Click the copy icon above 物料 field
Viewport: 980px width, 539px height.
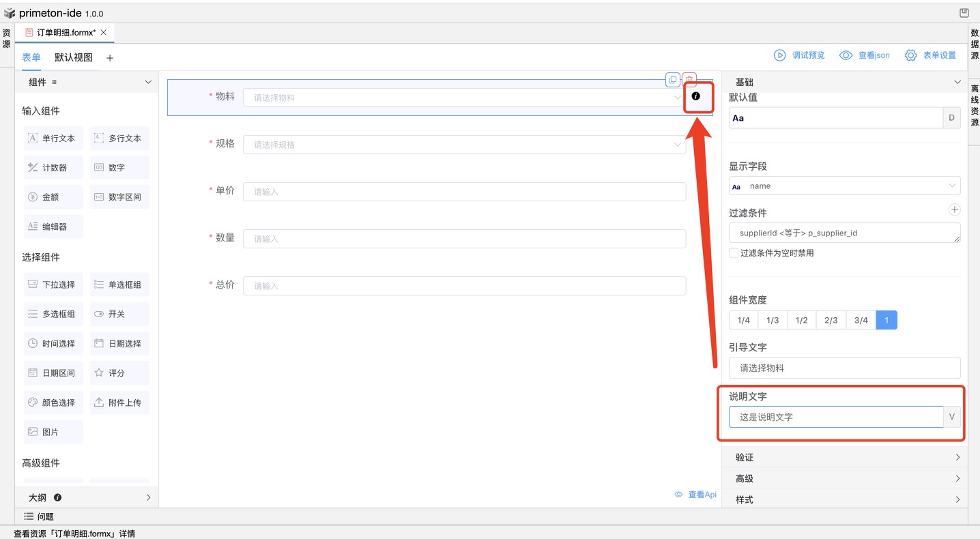pos(673,80)
